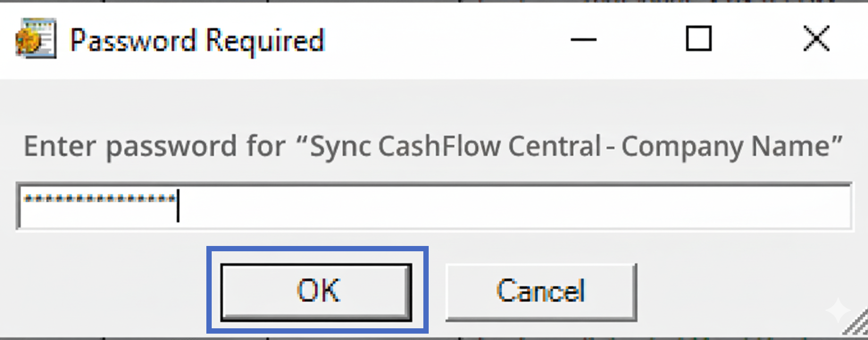Image resolution: width=868 pixels, height=340 pixels.
Task: Click "Sync CashFlow Central - Company Name" text
Action: point(576,146)
